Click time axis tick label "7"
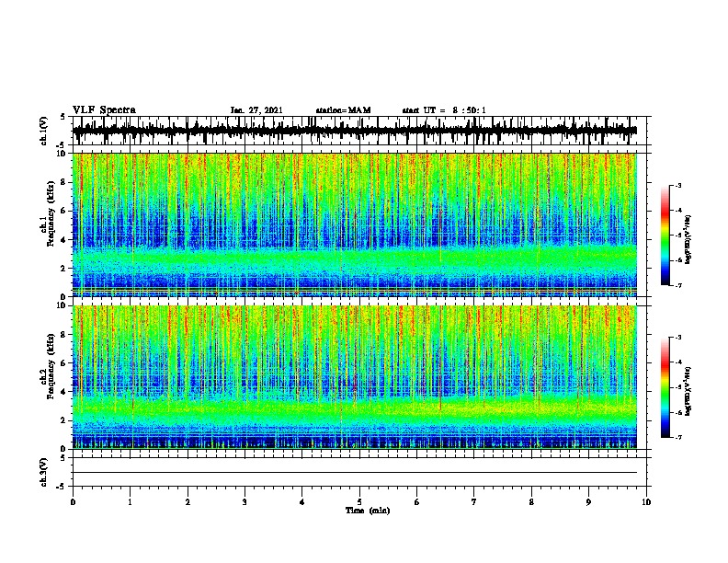The width and height of the screenshot is (728, 563). (x=474, y=502)
